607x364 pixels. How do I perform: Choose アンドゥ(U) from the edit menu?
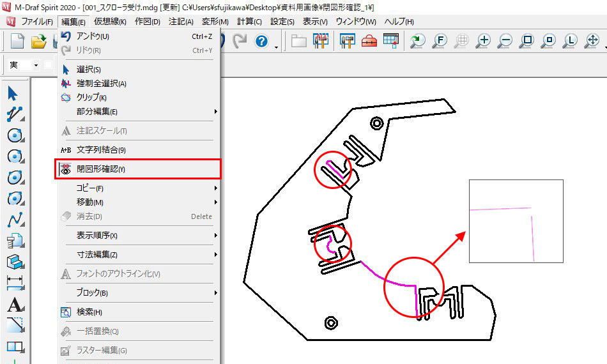pos(139,36)
